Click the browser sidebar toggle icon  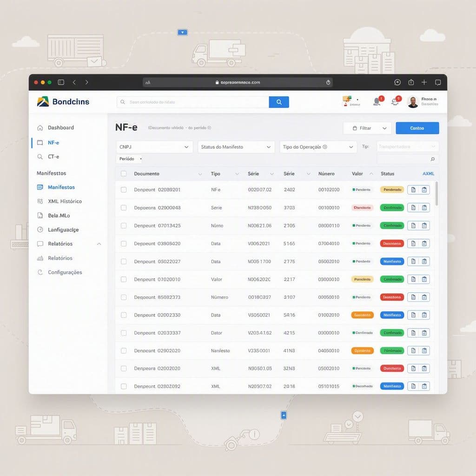click(61, 82)
